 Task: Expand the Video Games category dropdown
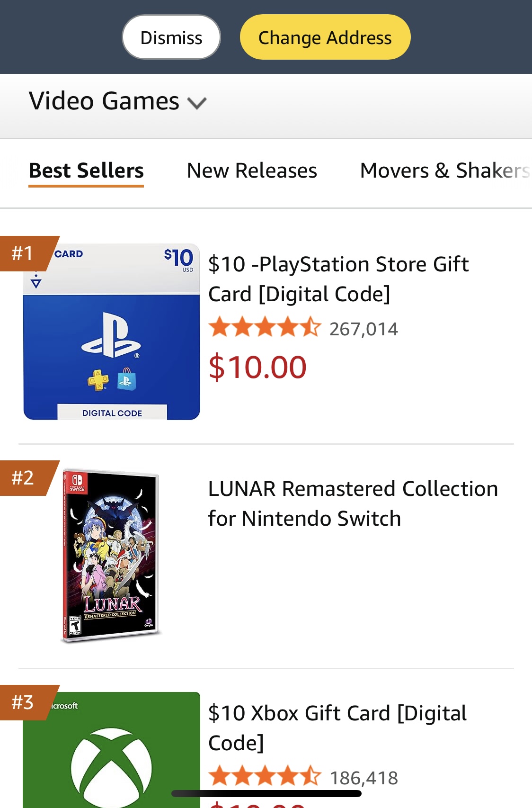(x=118, y=101)
